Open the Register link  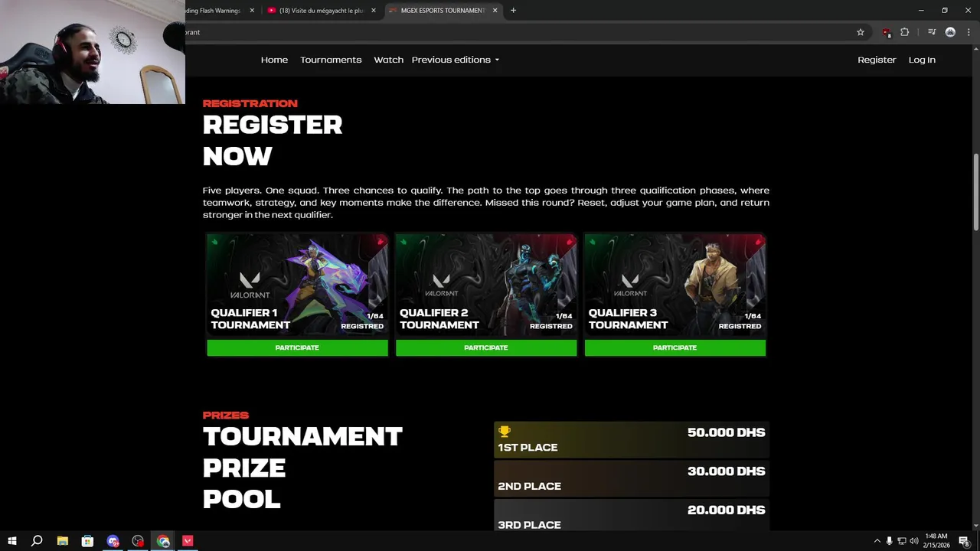click(x=877, y=60)
